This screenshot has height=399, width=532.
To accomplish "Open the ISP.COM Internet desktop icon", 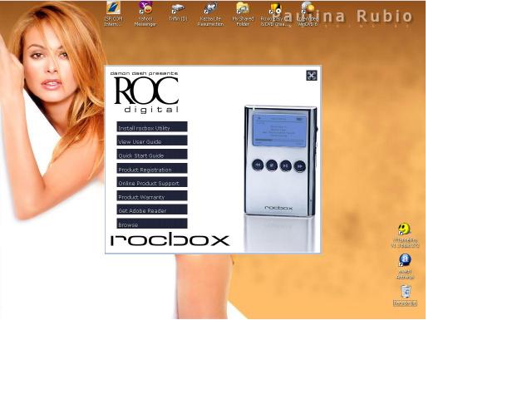I will click(113, 13).
